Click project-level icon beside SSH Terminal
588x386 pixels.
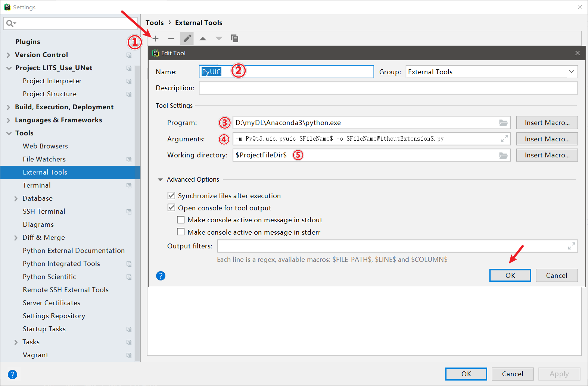point(129,212)
